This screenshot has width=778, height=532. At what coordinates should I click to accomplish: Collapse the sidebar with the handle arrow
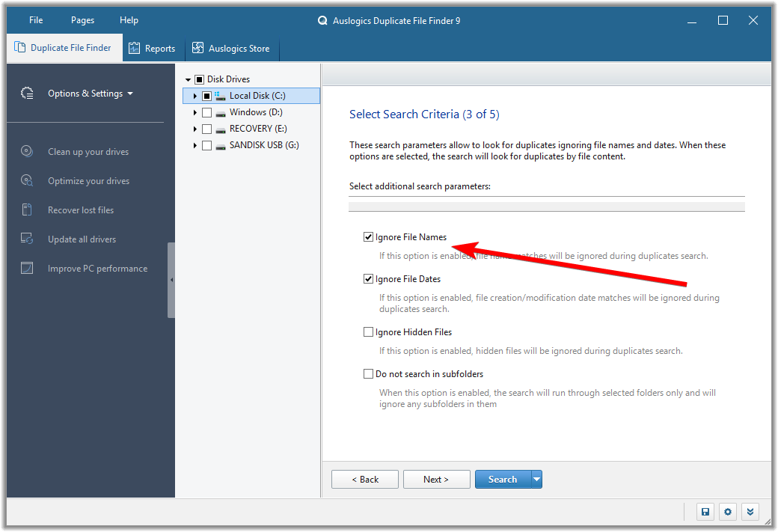[171, 280]
